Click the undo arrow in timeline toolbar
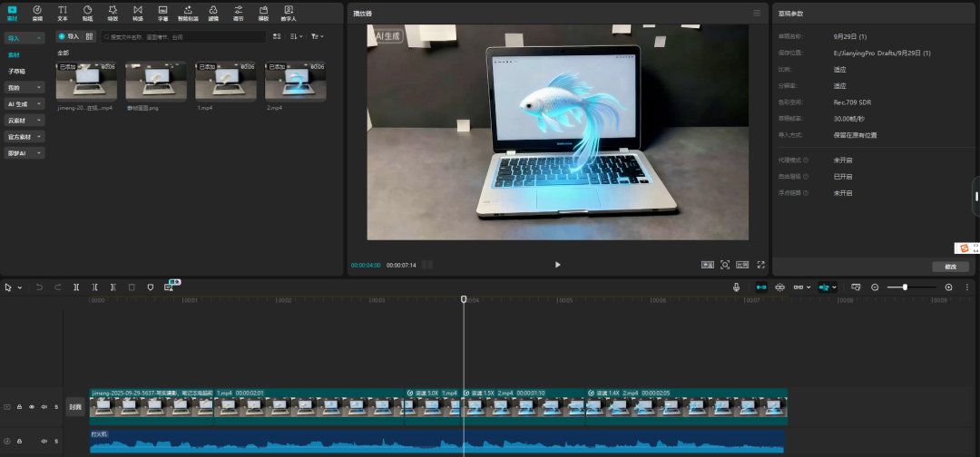Screen dimensions: 980x457 [39, 287]
